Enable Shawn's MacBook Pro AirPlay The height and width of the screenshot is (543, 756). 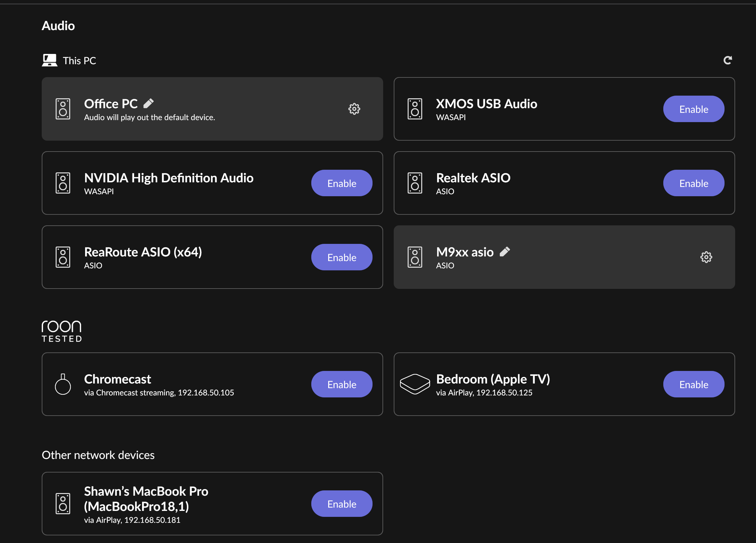[x=342, y=504]
